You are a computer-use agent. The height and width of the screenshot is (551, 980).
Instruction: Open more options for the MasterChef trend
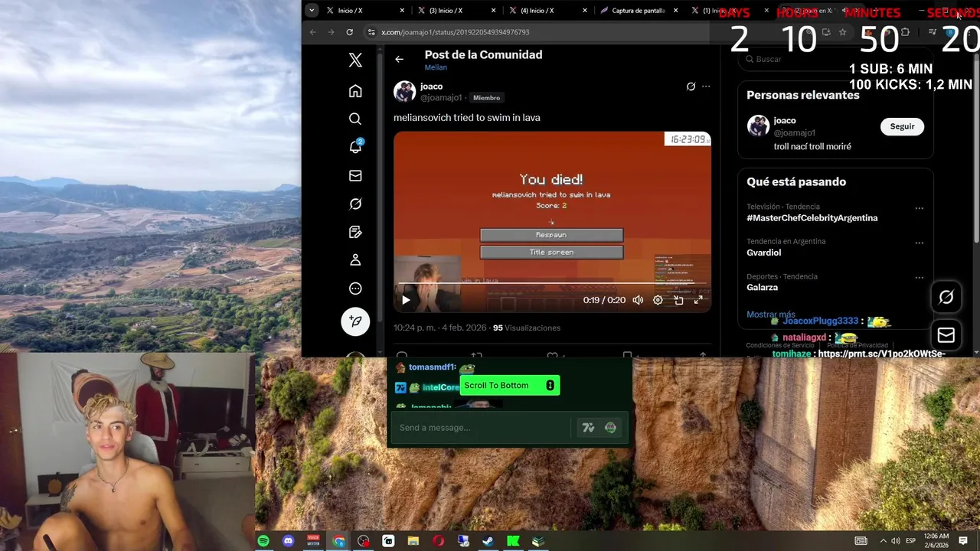(919, 208)
